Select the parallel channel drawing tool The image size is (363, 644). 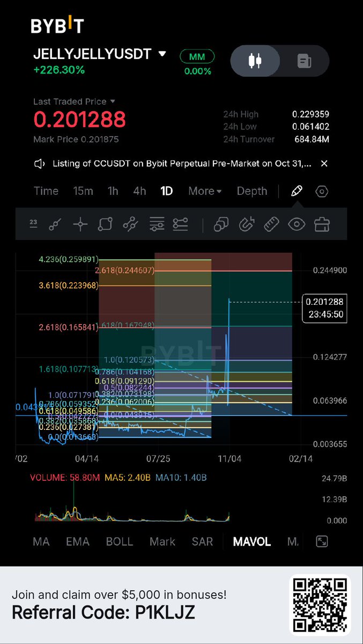130,224
